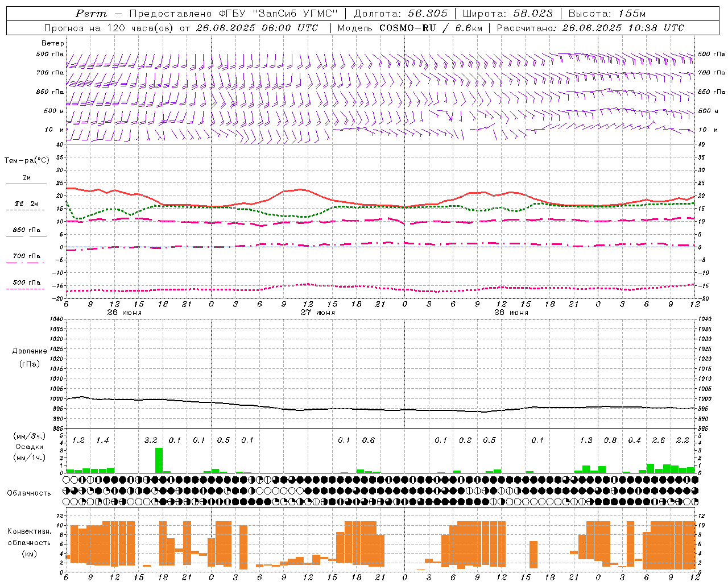Click the 1.2 precipitation total

point(78,440)
